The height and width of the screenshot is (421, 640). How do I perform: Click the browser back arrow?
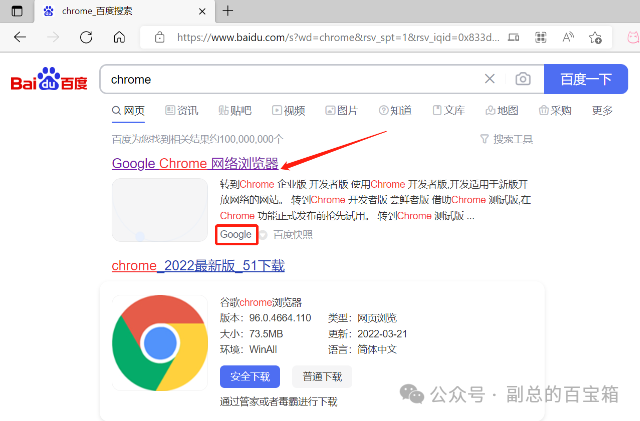pos(20,38)
